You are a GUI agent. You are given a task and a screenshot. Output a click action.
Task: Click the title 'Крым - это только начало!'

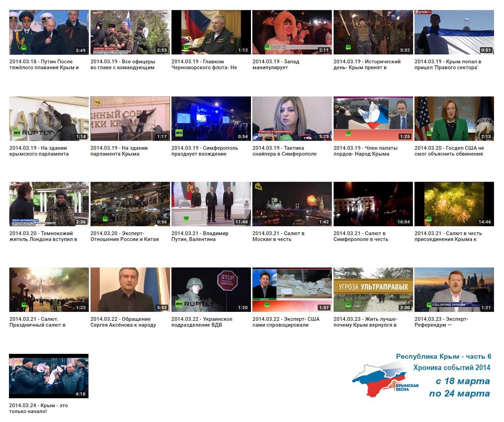[39, 409]
